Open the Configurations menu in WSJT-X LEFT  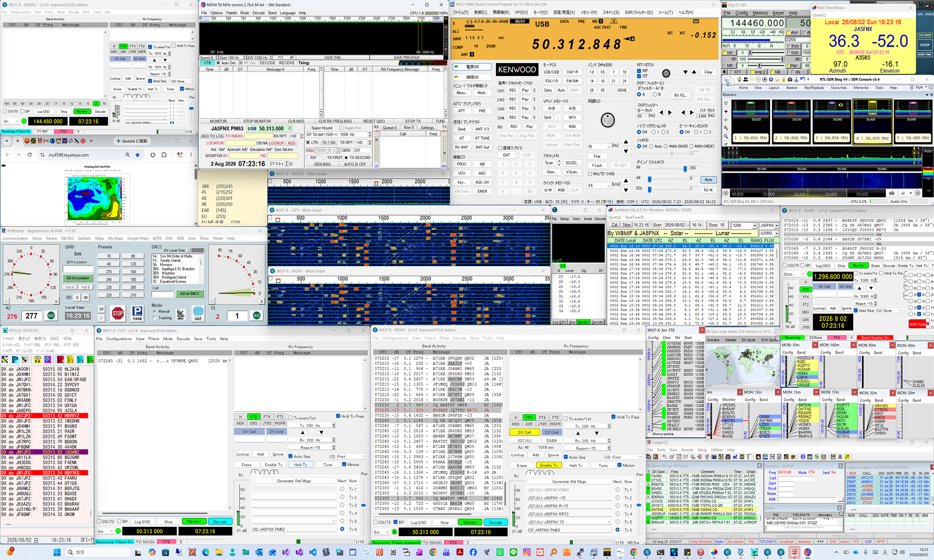coord(119,339)
